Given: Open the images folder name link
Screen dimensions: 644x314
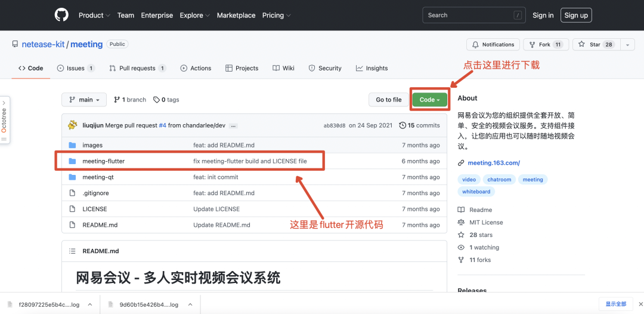Looking at the screenshot, I should pyautogui.click(x=92, y=145).
